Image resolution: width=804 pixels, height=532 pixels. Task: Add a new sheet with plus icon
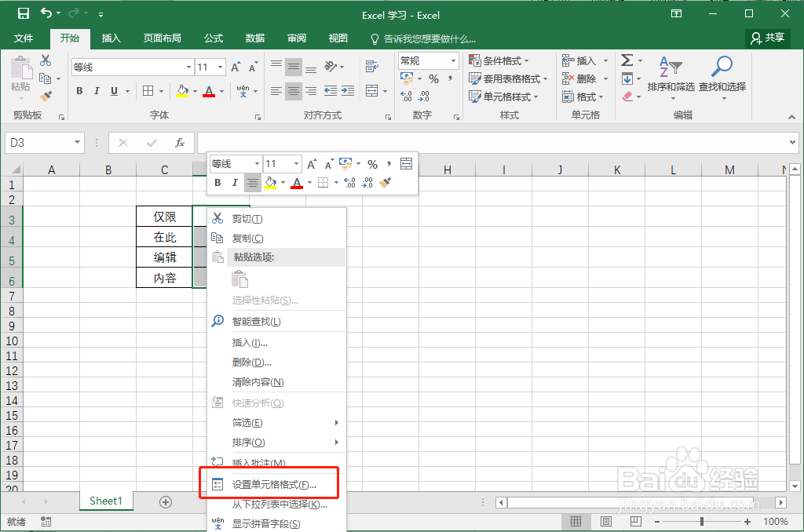coord(166,502)
